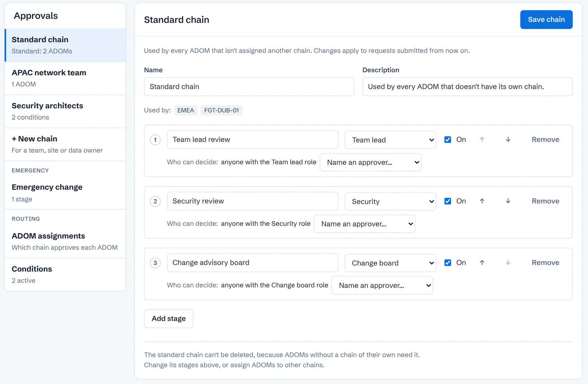The image size is (588, 384).
Task: Click the stage number 2 badge
Action: (155, 202)
